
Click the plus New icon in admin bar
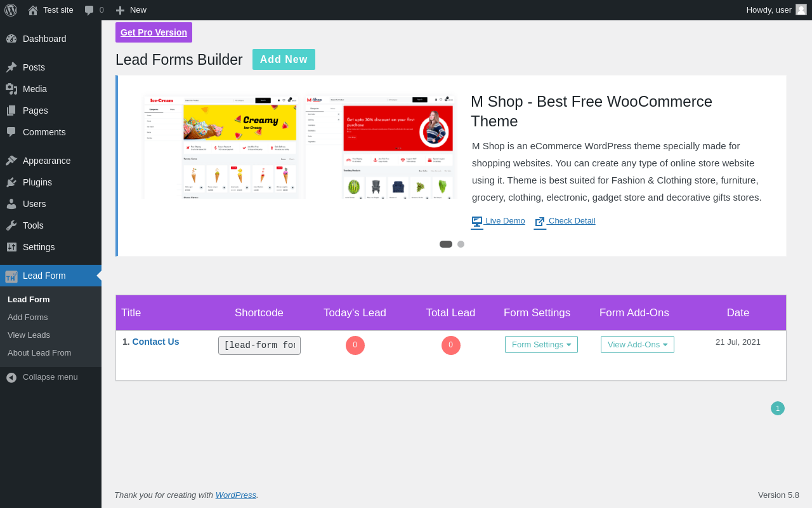click(120, 10)
